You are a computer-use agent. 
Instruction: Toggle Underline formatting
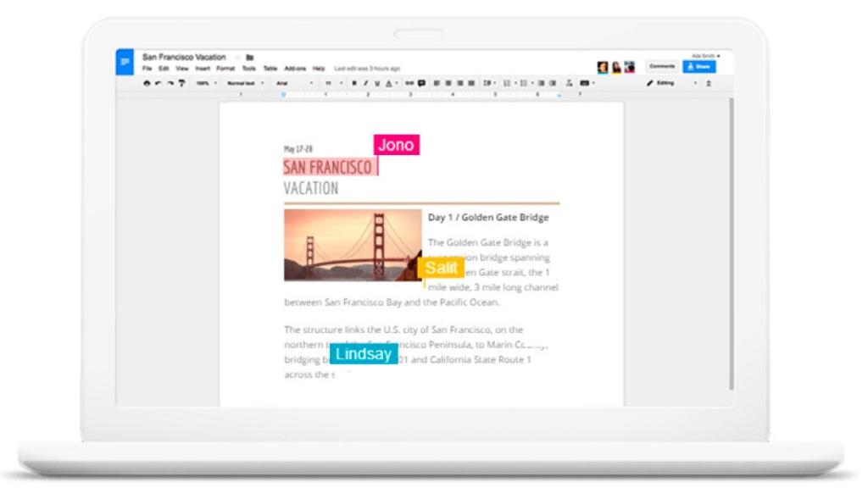point(376,83)
